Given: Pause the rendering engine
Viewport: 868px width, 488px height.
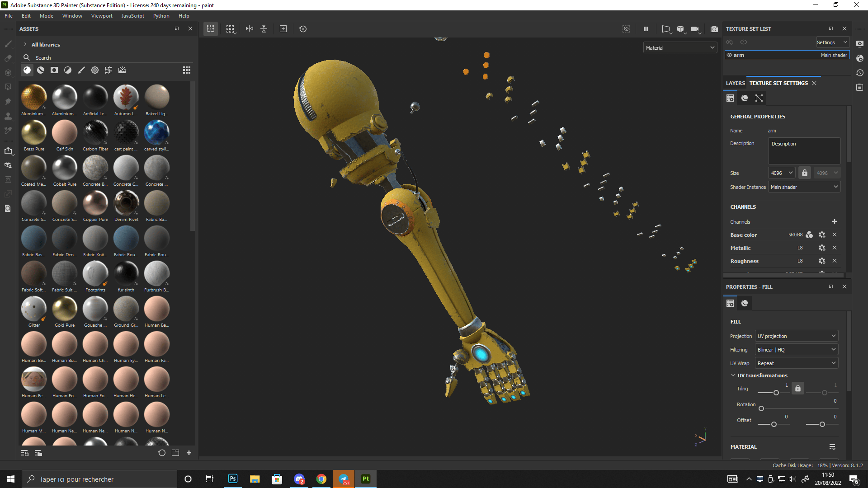Looking at the screenshot, I should tap(646, 29).
